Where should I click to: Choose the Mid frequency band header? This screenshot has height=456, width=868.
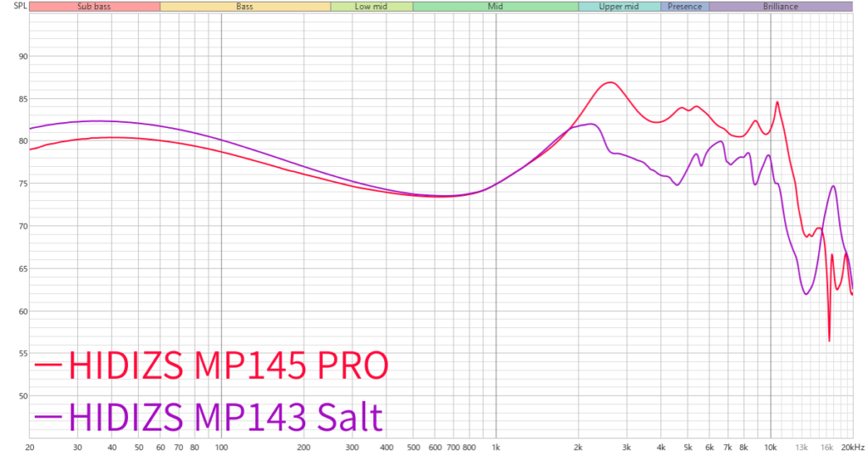point(495,7)
